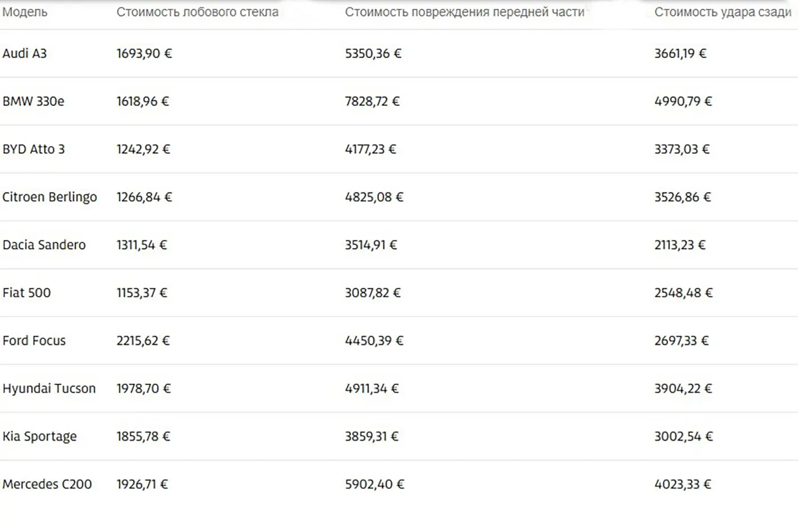The image size is (798, 532).
Task: Select the Fiat 500 model cell
Action: [26, 293]
